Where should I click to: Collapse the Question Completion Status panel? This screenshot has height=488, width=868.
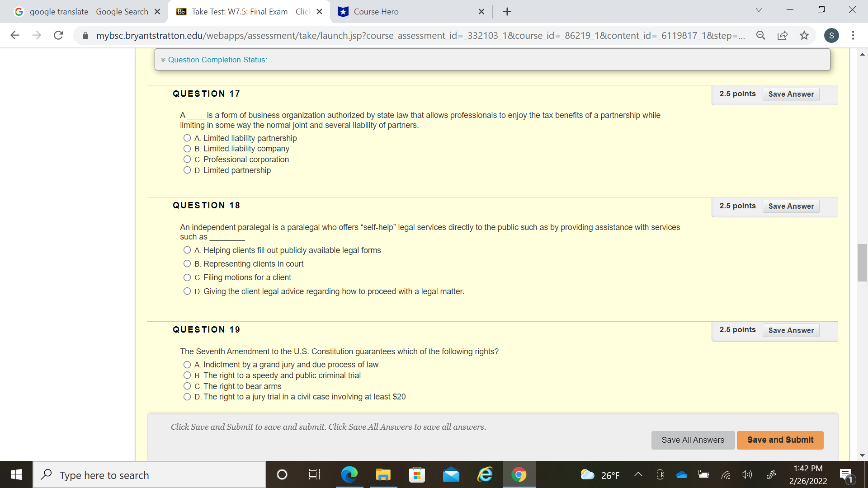click(x=164, y=60)
